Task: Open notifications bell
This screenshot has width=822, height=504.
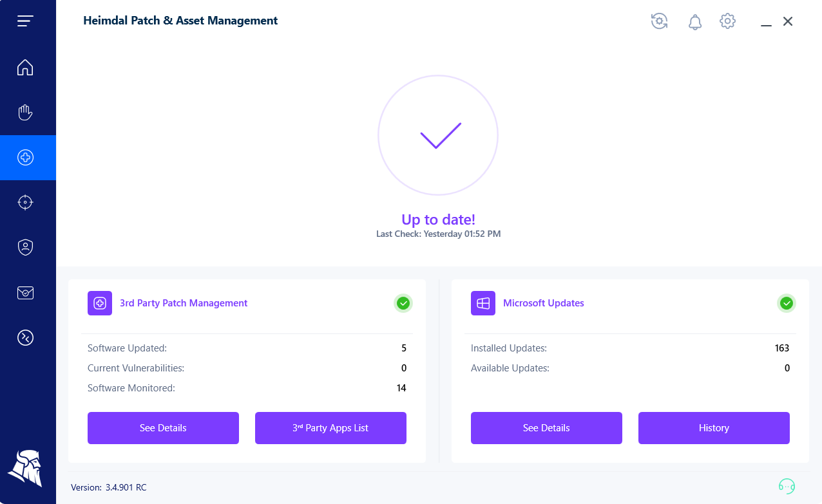Action: 695,22
